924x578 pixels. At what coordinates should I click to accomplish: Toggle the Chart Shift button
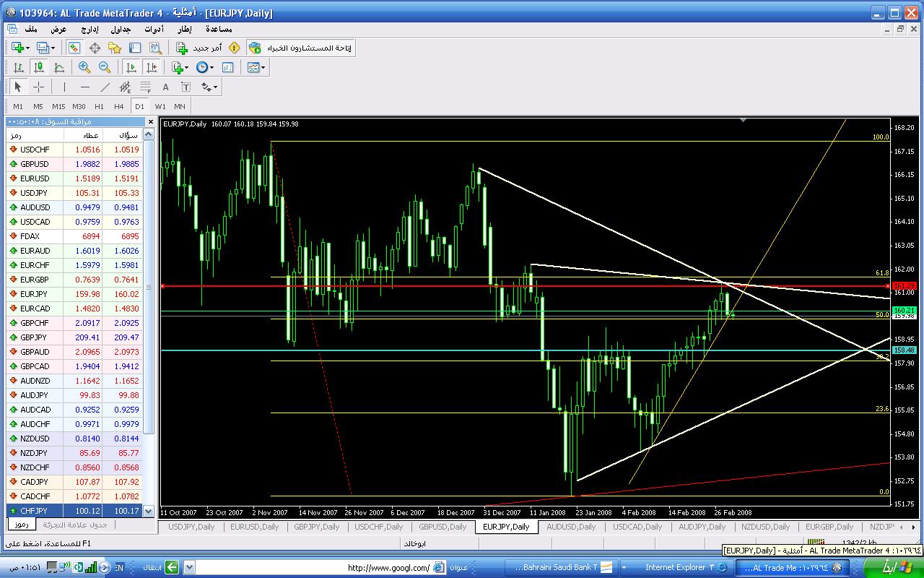152,67
